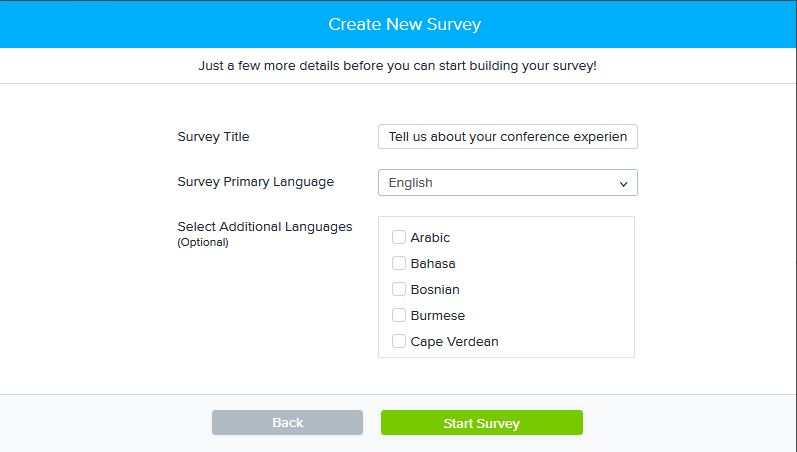The width and height of the screenshot is (797, 452).
Task: Select the Burmese checkbox
Action: click(x=399, y=316)
